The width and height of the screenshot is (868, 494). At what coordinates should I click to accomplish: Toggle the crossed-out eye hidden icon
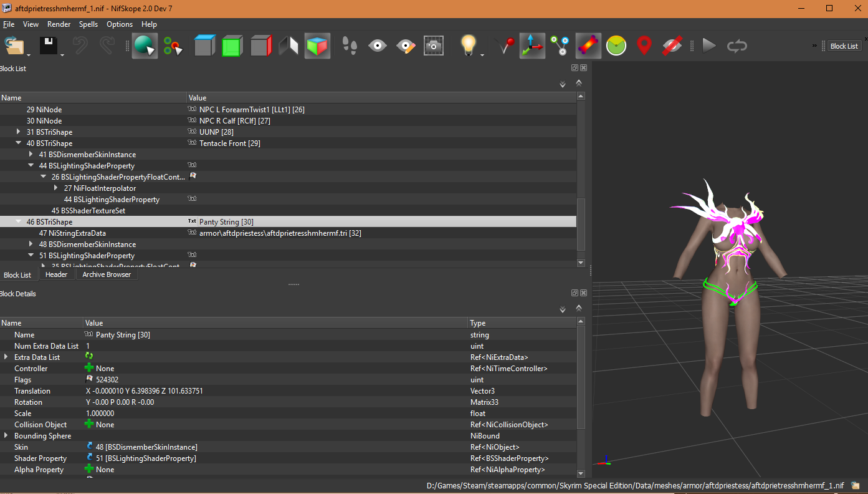(x=672, y=46)
